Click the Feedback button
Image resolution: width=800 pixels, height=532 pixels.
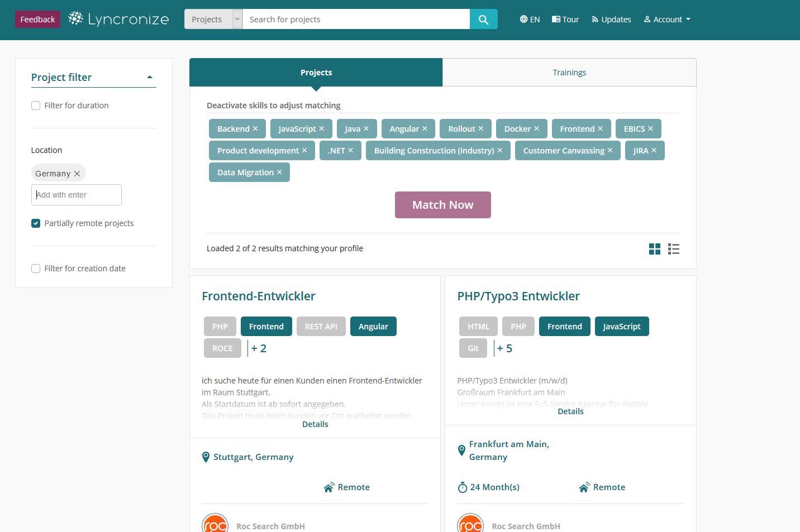[x=37, y=19]
